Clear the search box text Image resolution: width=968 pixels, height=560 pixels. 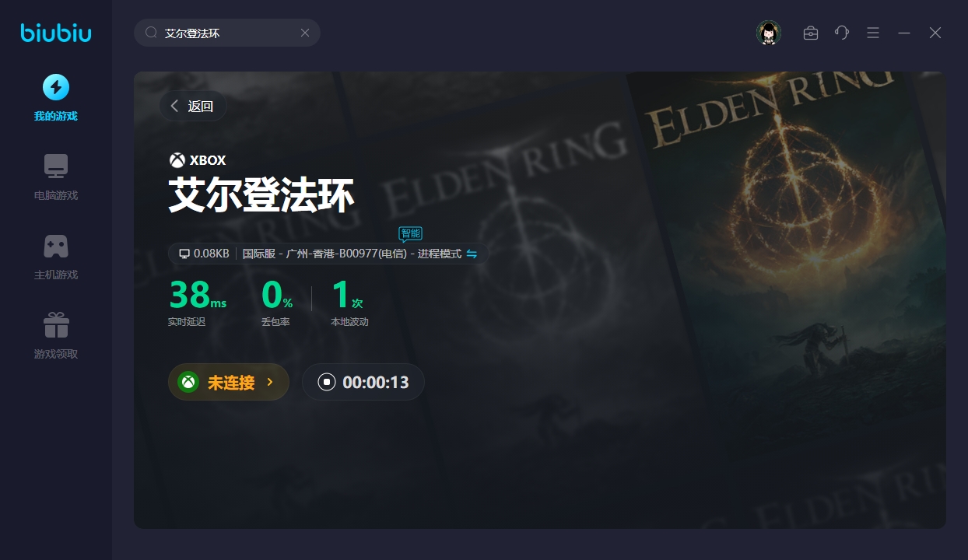(305, 33)
